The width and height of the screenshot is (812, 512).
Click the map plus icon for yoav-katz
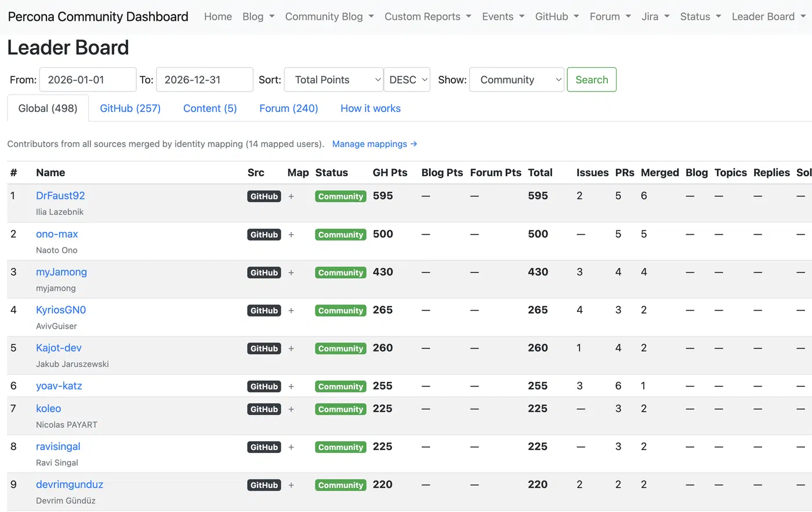291,387
